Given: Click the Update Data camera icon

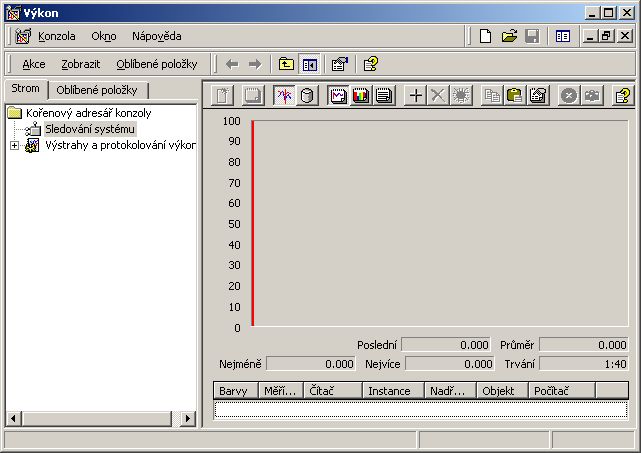Looking at the screenshot, I should click(592, 96).
